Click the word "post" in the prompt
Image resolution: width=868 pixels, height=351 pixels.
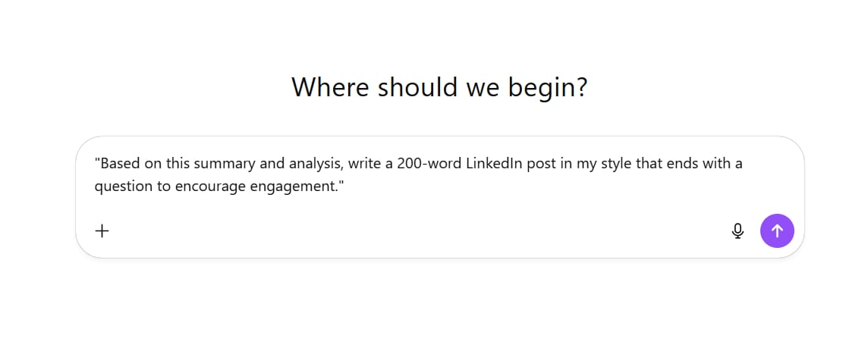543,163
